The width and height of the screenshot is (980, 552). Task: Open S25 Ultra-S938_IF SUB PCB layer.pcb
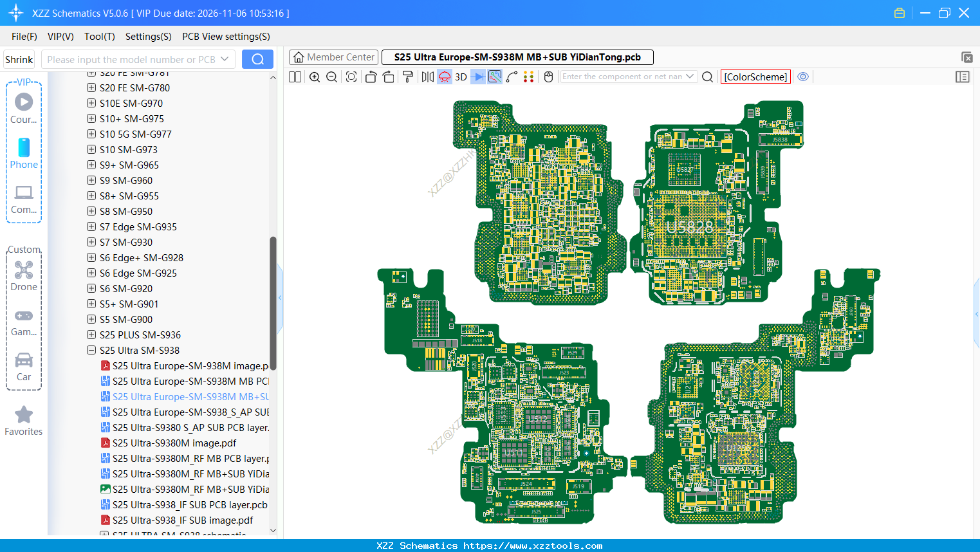click(x=184, y=504)
